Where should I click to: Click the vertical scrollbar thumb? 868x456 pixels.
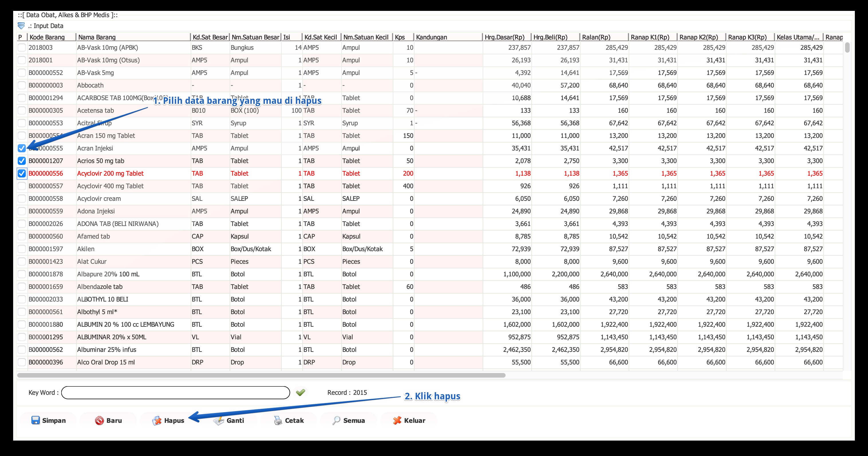[847, 47]
